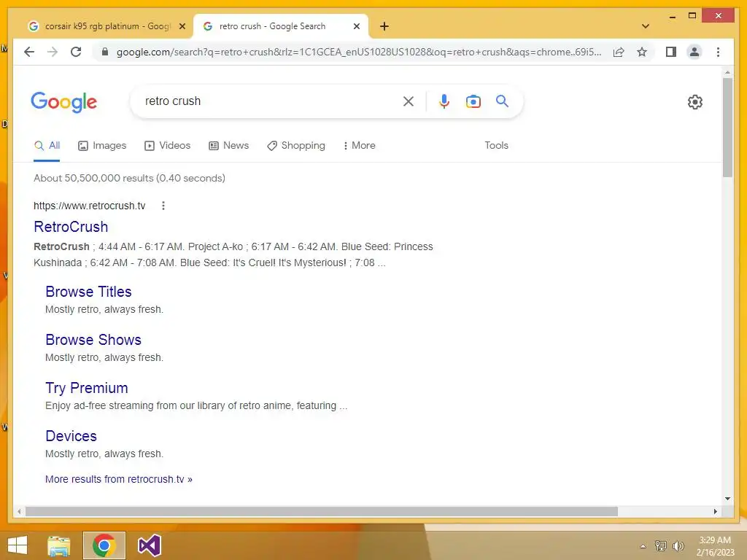
Task: Search by image with camera icon
Action: pyautogui.click(x=473, y=101)
